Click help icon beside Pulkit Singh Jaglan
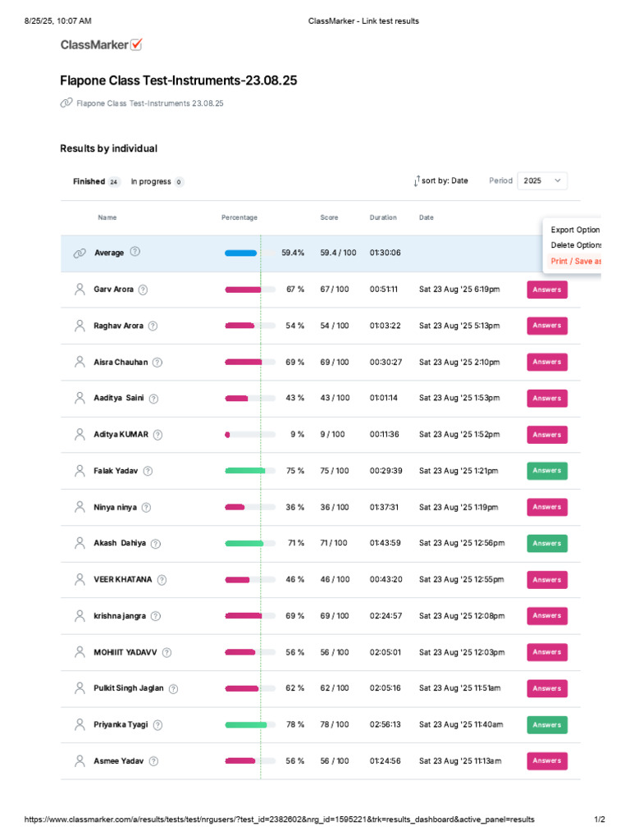 (x=174, y=689)
